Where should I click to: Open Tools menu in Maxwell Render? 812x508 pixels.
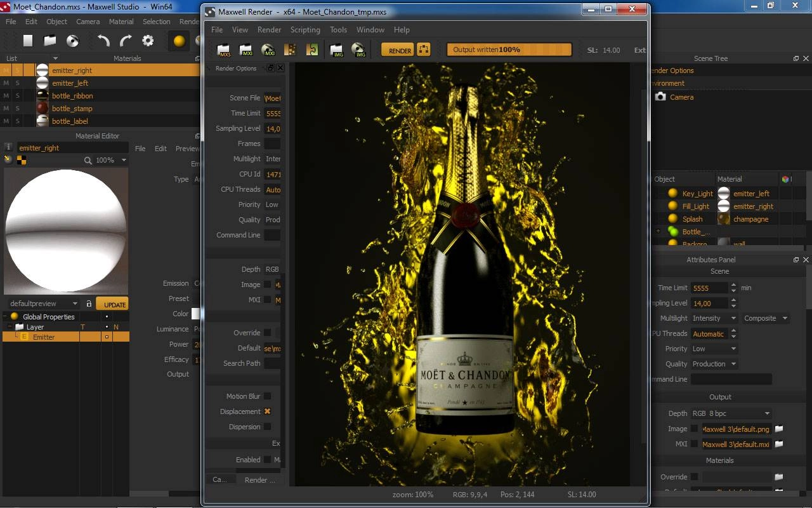click(x=338, y=30)
